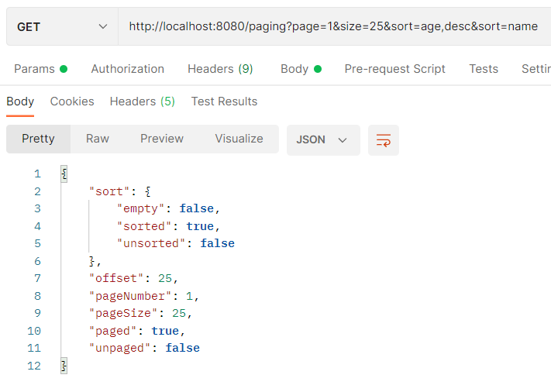Click the "sorted" key in JSON
This screenshot has height=392, width=551.
pos(144,226)
